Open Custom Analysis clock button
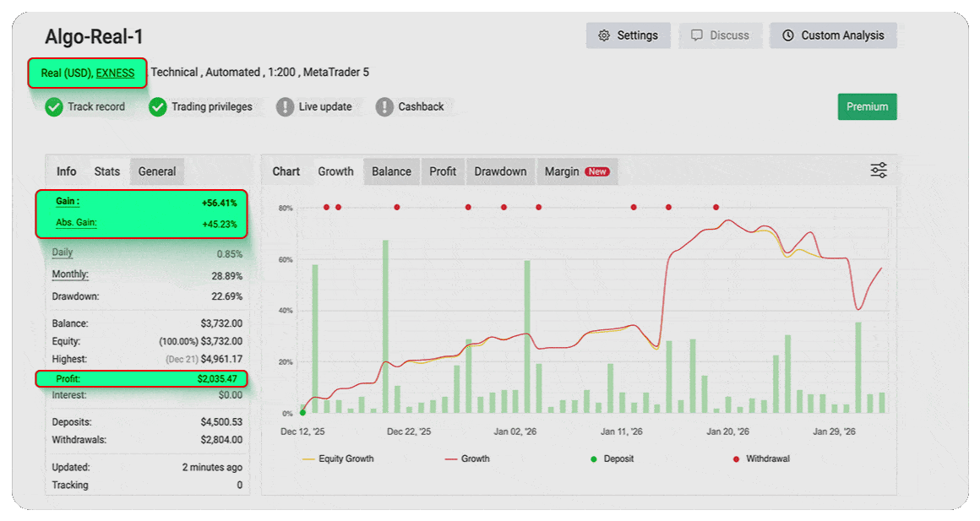 point(833,35)
